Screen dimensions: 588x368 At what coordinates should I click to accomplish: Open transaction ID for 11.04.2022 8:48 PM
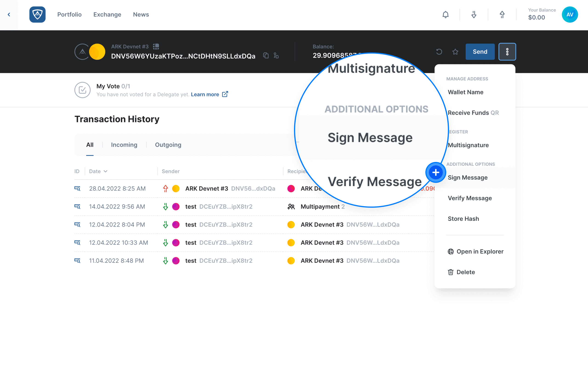pos(77,260)
